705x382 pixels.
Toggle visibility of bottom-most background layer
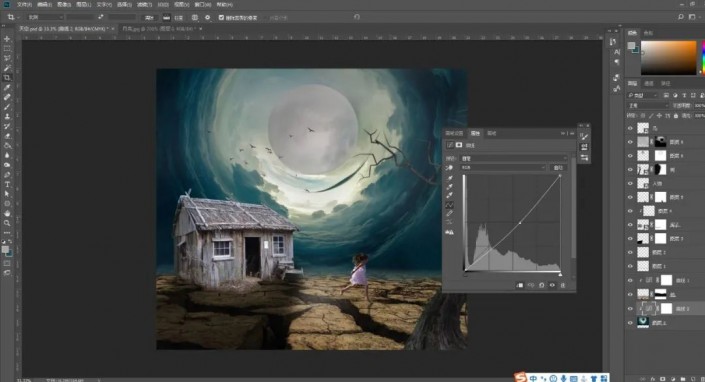pos(630,322)
